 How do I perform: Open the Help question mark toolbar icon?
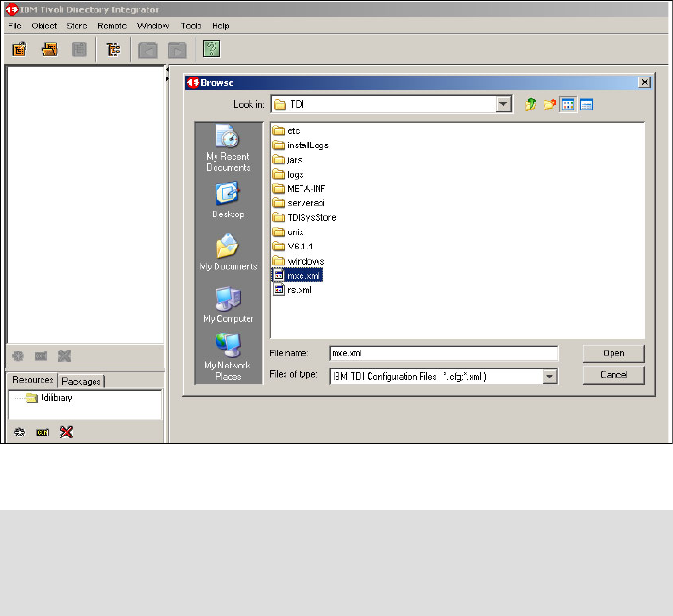pos(212,48)
